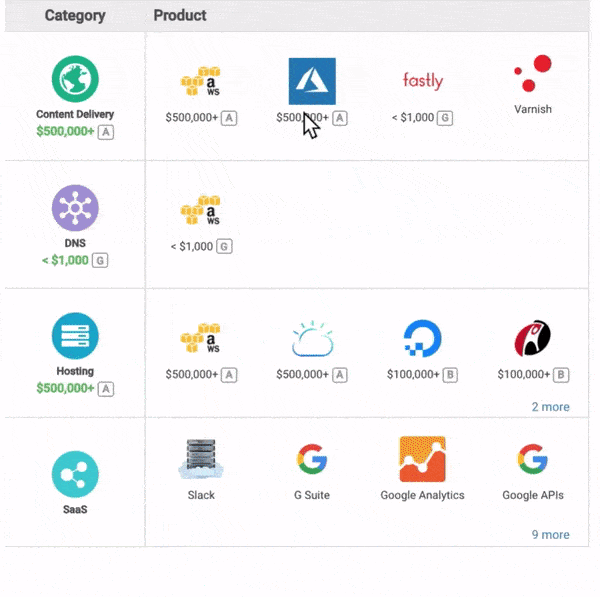Image resolution: width=600 pixels, height=597 pixels.
Task: Select the Azure logo in Content Delivery
Action: click(x=312, y=81)
